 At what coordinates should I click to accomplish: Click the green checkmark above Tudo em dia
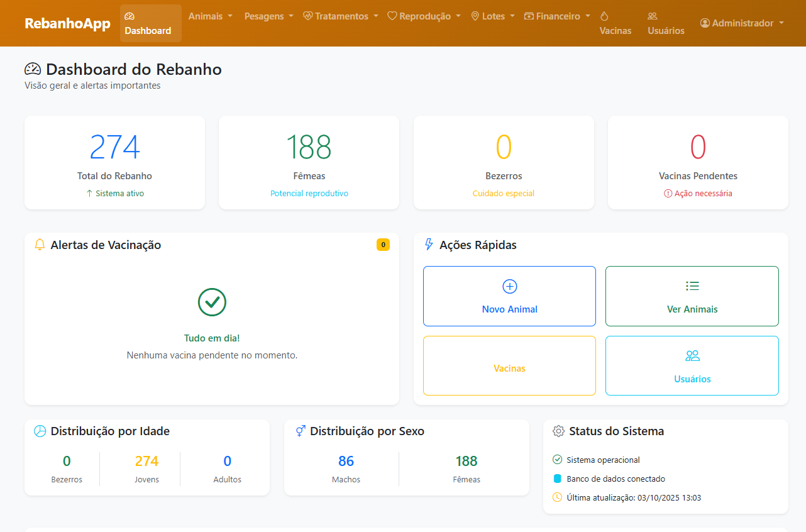[x=212, y=302]
